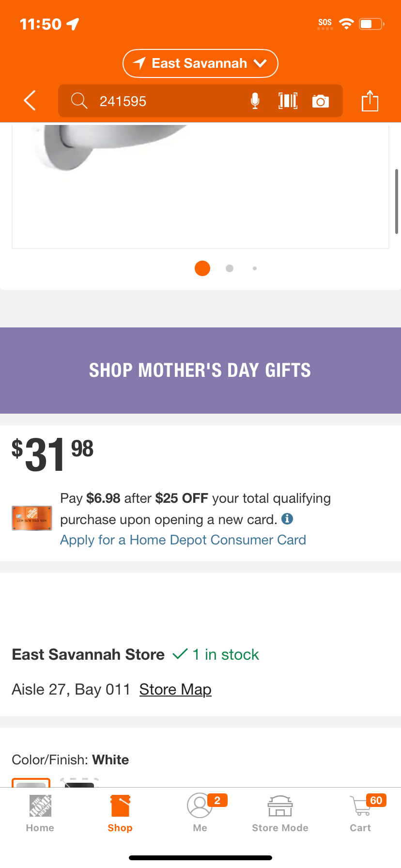
Task: Tap the back arrow icon
Action: tap(30, 101)
